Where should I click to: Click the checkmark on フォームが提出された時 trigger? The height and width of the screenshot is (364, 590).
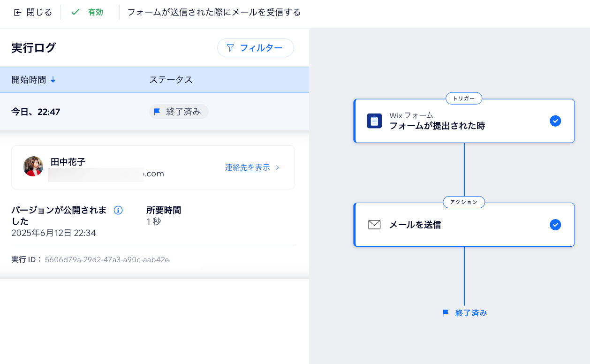pyautogui.click(x=555, y=121)
